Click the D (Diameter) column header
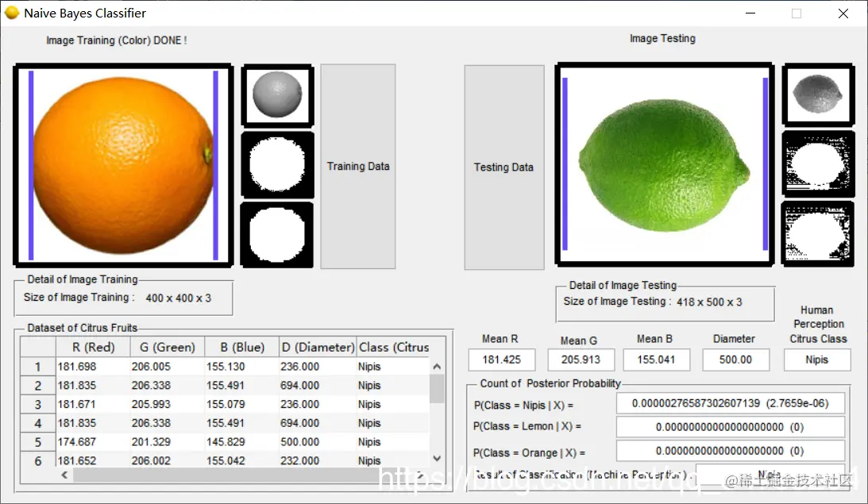Image resolution: width=868 pixels, height=504 pixels. (x=317, y=348)
